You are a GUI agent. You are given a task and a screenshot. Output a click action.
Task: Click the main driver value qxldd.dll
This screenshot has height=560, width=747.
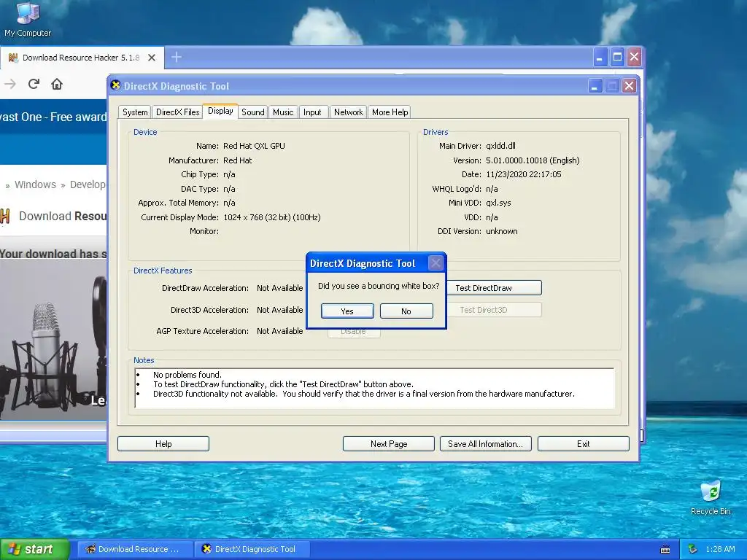pos(500,146)
